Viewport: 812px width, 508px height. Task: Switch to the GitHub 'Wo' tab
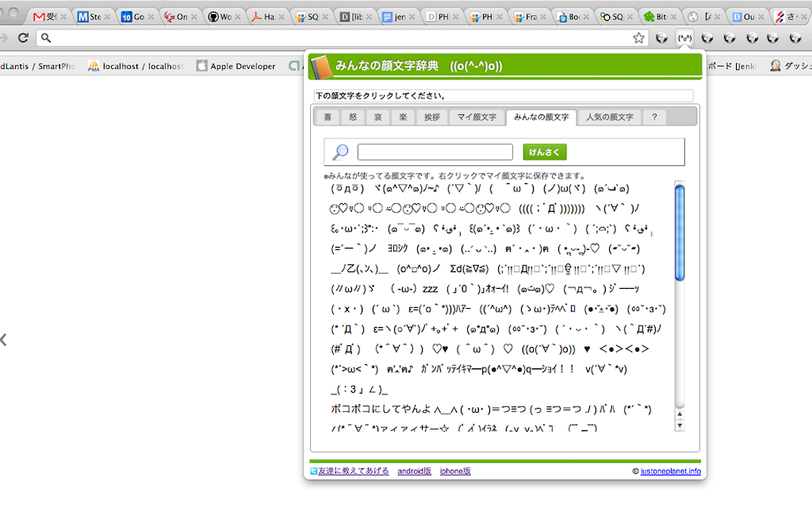coord(220,17)
